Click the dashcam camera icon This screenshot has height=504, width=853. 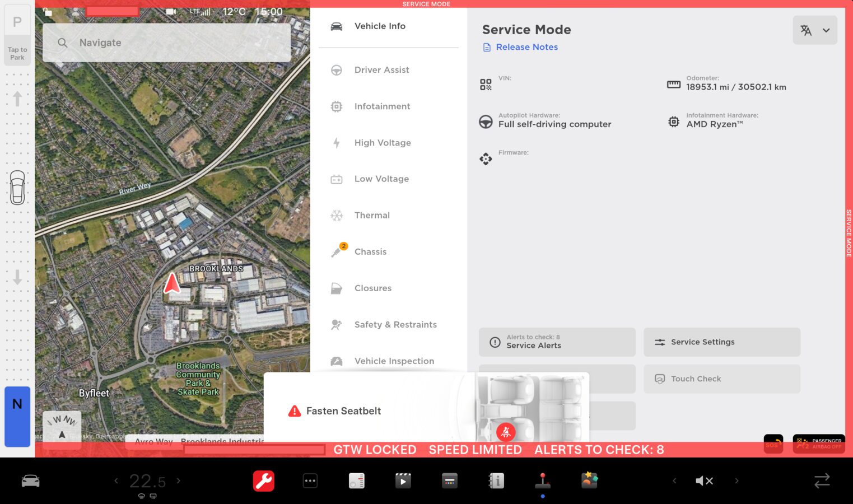coord(171,11)
